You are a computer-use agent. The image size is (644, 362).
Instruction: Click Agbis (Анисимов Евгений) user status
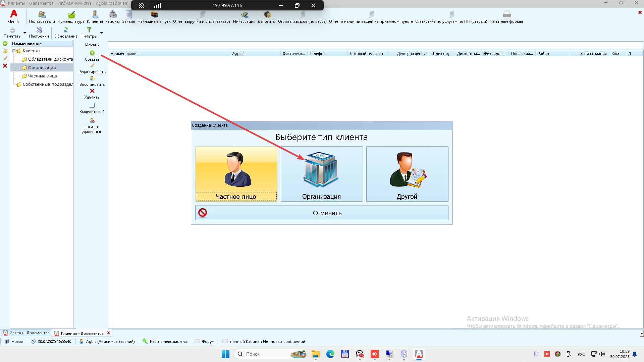(x=107, y=342)
